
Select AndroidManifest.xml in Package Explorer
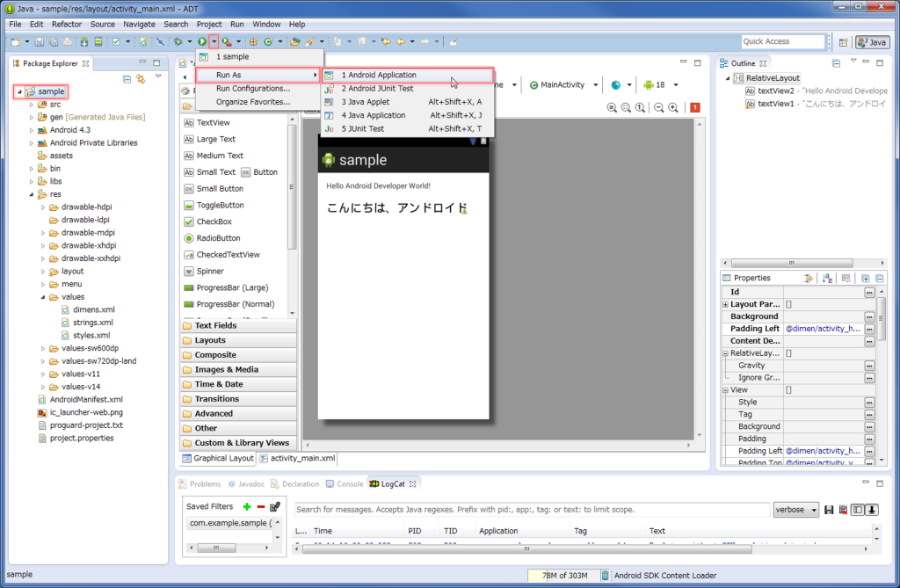[x=80, y=400]
